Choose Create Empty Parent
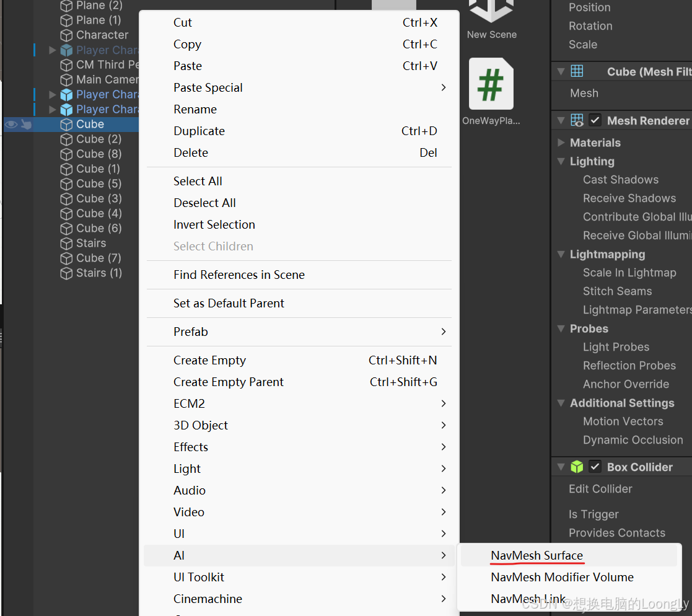The image size is (692, 616). click(x=299, y=382)
